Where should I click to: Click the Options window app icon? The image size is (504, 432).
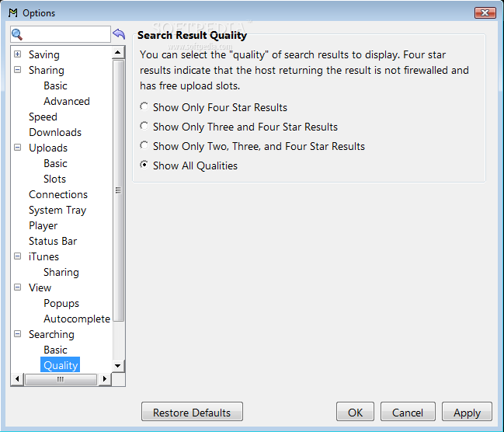pyautogui.click(x=13, y=13)
